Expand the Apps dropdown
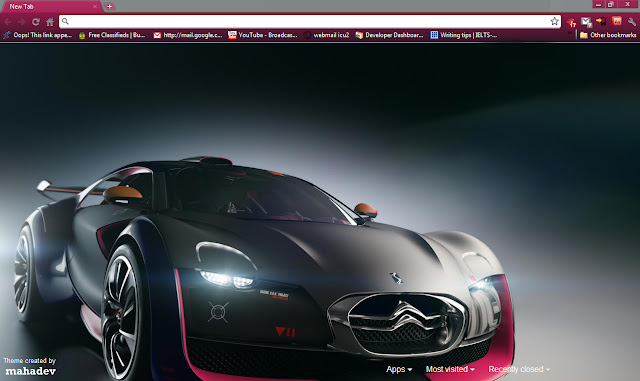 pyautogui.click(x=399, y=369)
